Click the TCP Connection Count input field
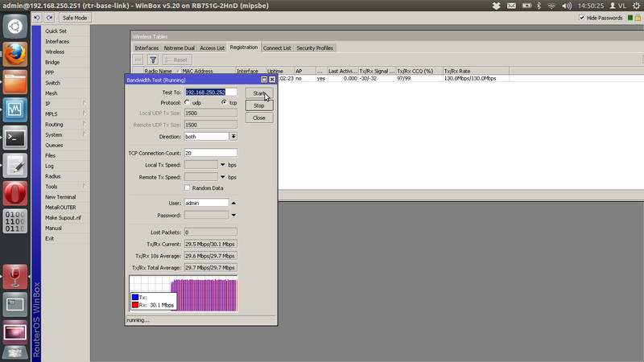The image size is (644, 362). 210,153
